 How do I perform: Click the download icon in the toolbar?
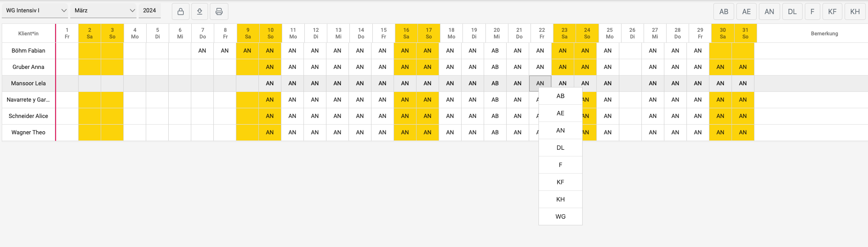point(200,11)
